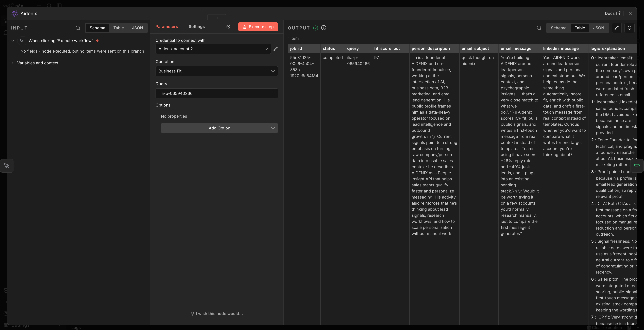This screenshot has width=644, height=330.
Task: Close the Aidenix node panel
Action: pyautogui.click(x=630, y=13)
